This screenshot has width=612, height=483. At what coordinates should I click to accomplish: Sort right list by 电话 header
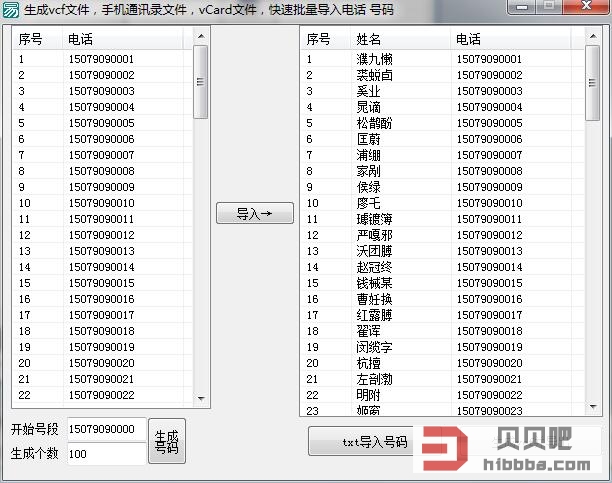click(511, 39)
